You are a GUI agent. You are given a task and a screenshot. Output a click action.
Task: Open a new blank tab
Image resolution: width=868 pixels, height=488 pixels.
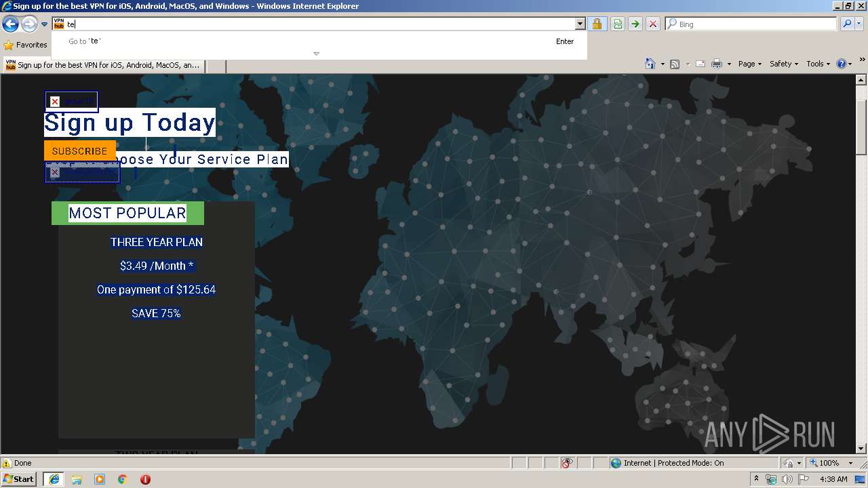coord(215,66)
